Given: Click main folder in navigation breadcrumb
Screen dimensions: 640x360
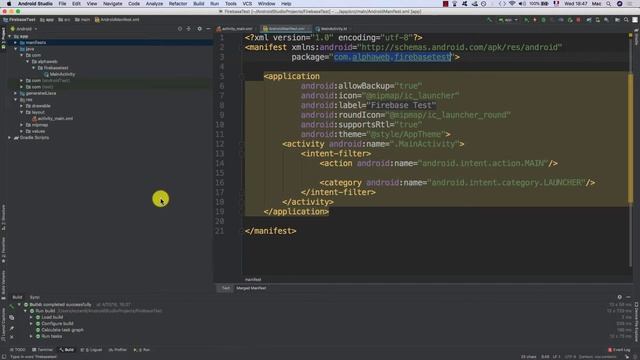Looking at the screenshot, I should (82, 20).
